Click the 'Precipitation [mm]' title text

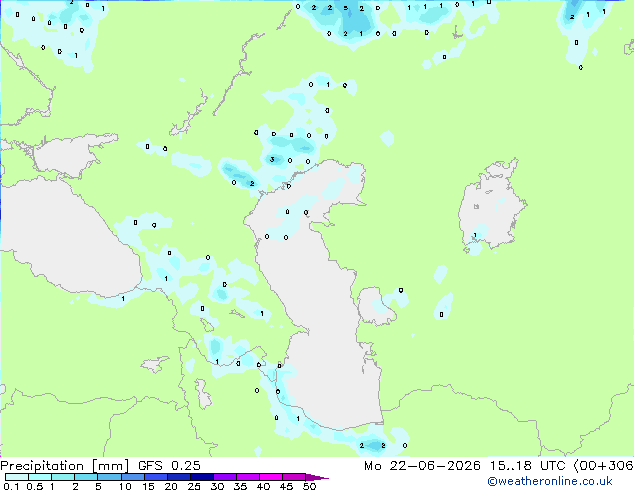65,466
